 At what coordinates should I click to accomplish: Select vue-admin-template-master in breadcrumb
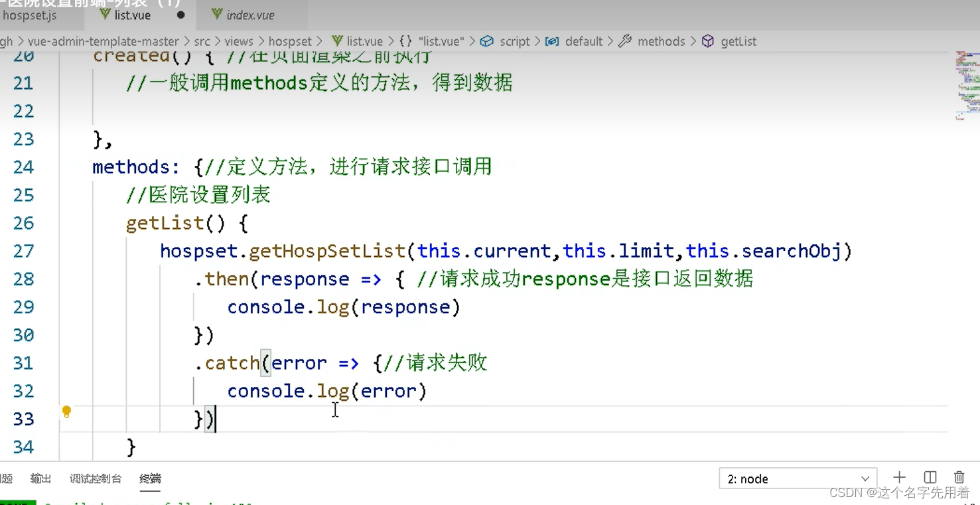click(104, 41)
